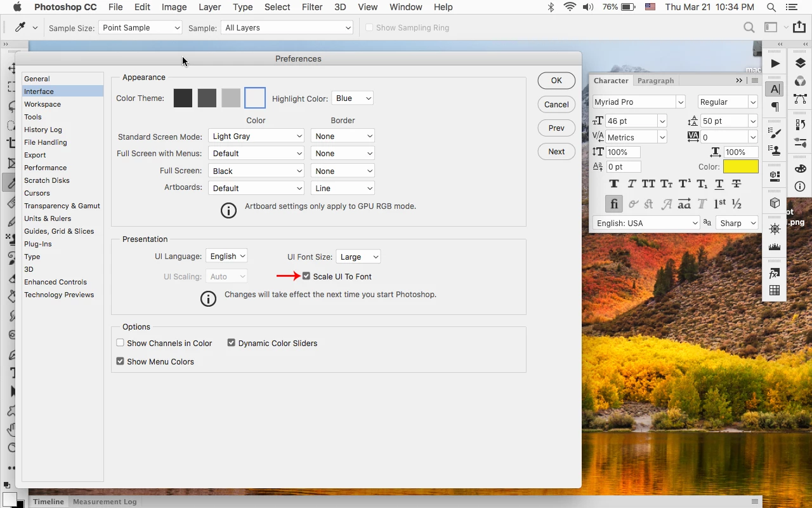The image size is (812, 508).
Task: Open Sample Size dropdown
Action: (140, 28)
